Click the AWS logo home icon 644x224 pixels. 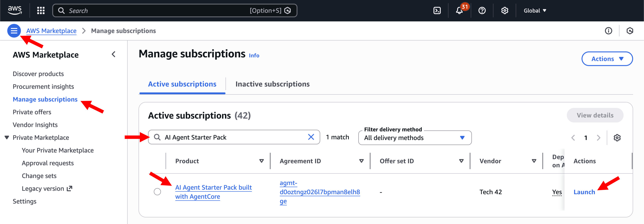[x=15, y=10]
